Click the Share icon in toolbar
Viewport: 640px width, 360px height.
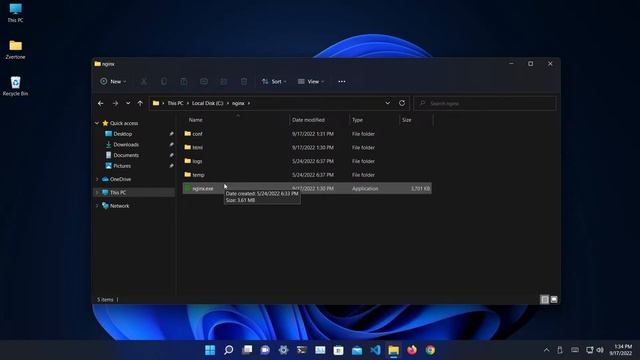(224, 82)
